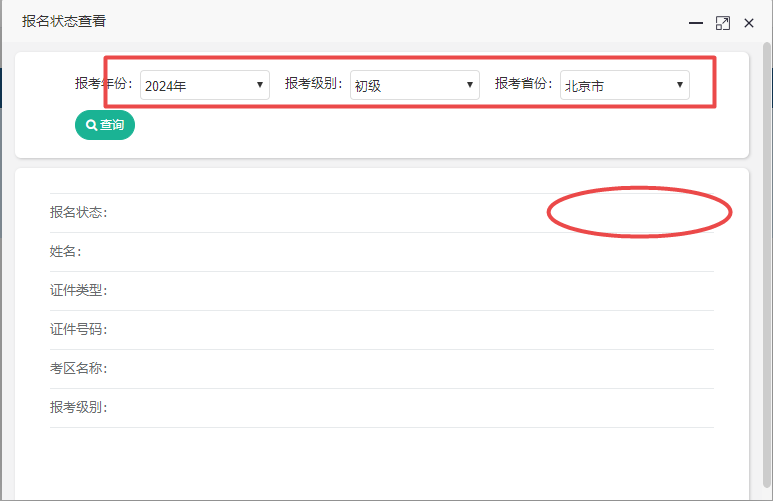The image size is (773, 501).
Task: Click the empty value area of 报名状态 row
Action: click(x=400, y=213)
